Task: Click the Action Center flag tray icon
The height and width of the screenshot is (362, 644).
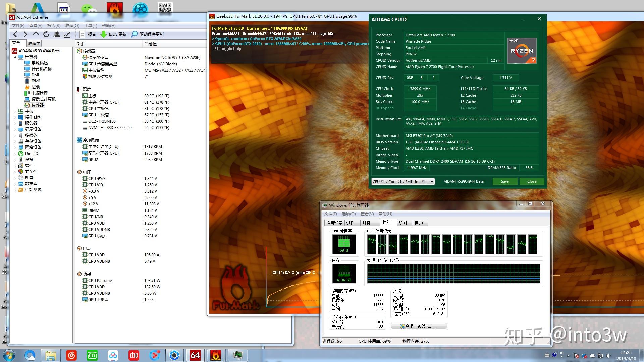Action: tap(576, 355)
